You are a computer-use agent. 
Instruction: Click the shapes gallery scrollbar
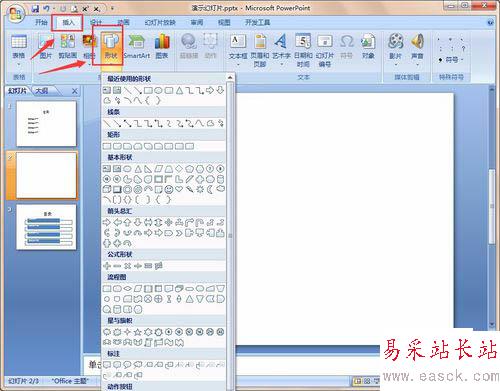pyautogui.click(x=230, y=233)
